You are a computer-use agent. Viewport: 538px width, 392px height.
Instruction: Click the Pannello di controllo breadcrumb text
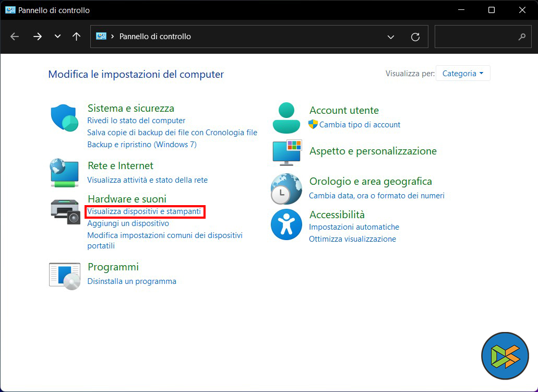155,37
